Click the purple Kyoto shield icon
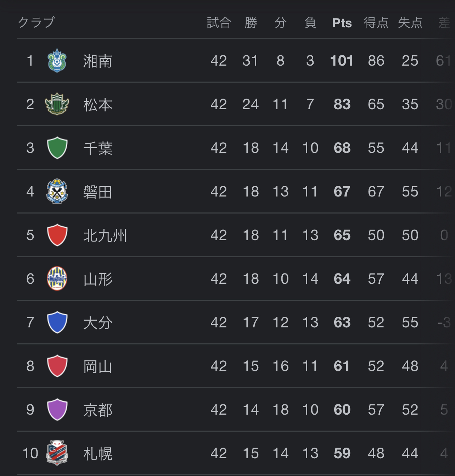The width and height of the screenshot is (455, 476). (57, 410)
